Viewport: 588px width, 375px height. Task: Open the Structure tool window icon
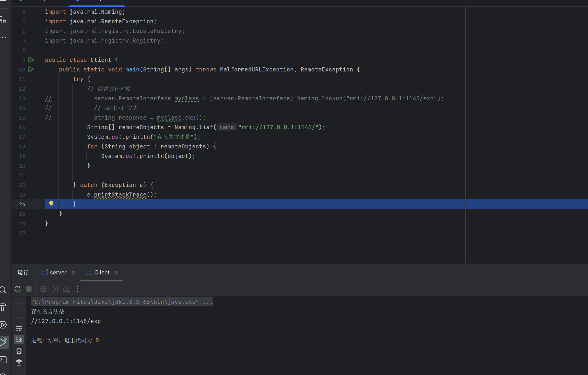(3, 20)
